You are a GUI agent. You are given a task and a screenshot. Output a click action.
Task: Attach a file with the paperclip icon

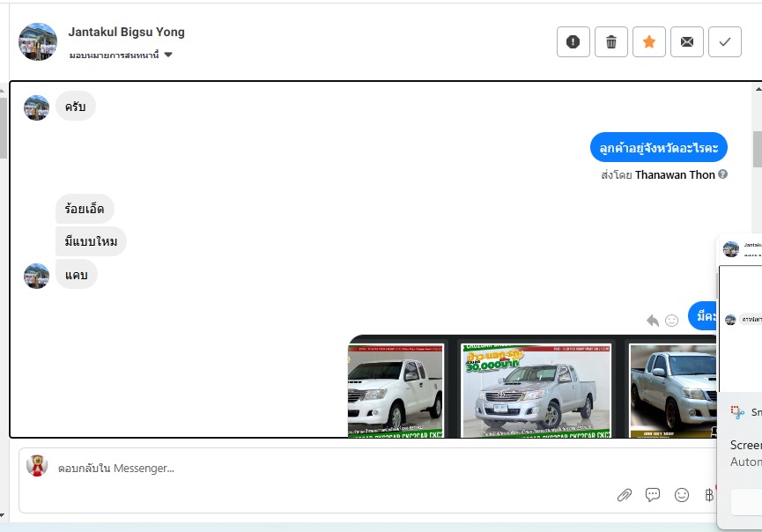(x=624, y=495)
